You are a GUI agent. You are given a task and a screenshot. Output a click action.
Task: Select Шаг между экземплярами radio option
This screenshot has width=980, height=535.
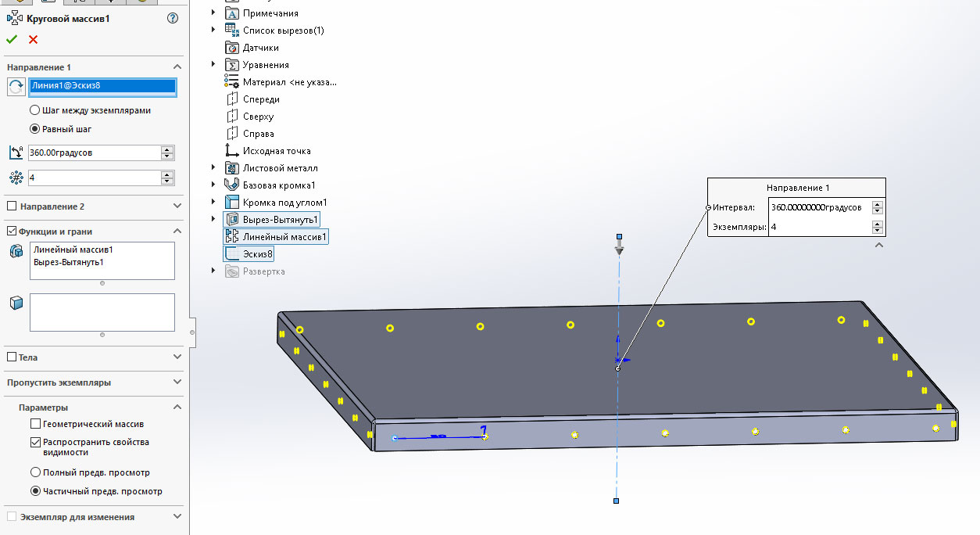click(34, 110)
